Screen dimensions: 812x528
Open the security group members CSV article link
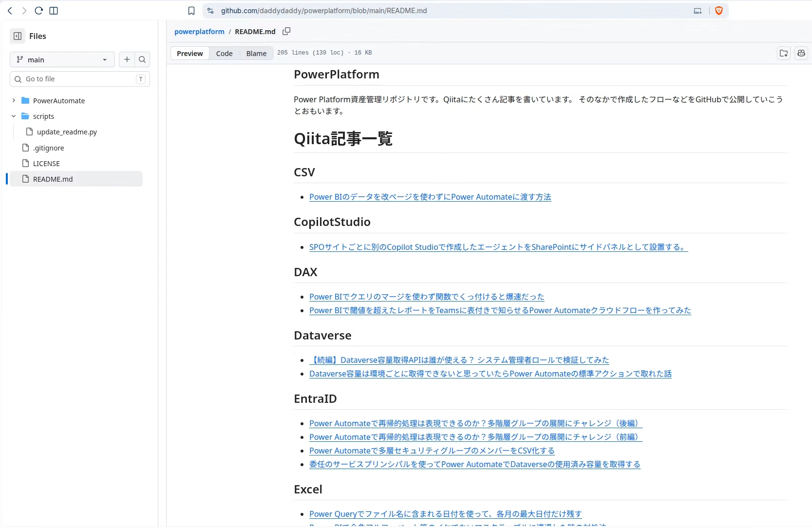pos(432,451)
